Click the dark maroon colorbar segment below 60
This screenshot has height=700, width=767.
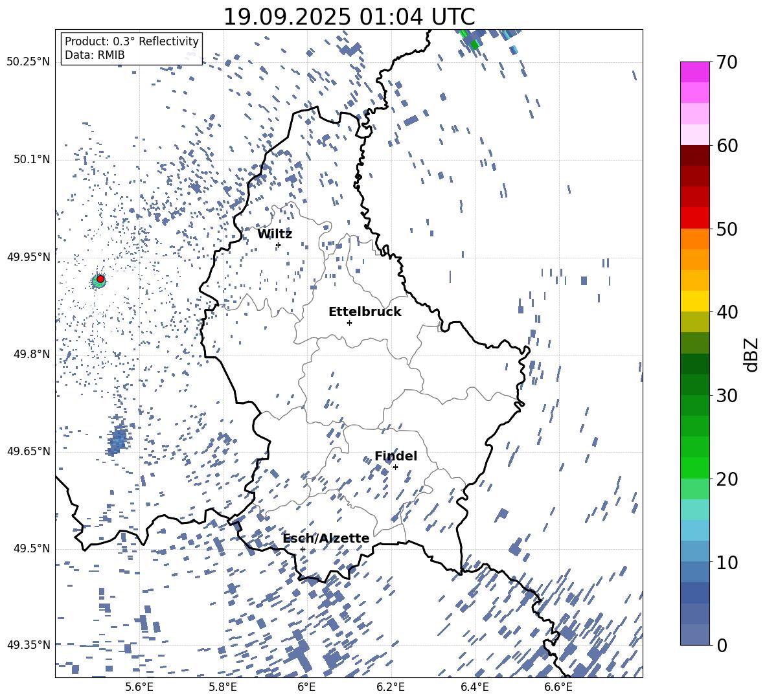[x=694, y=156]
